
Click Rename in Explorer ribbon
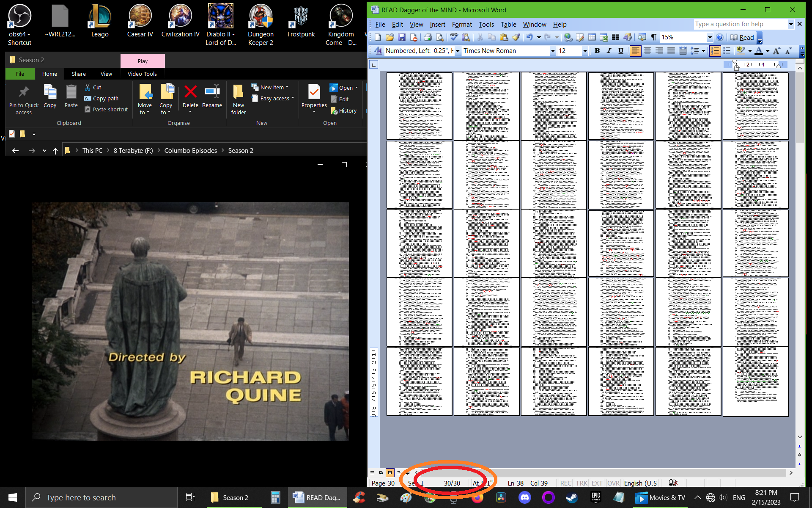tap(212, 96)
